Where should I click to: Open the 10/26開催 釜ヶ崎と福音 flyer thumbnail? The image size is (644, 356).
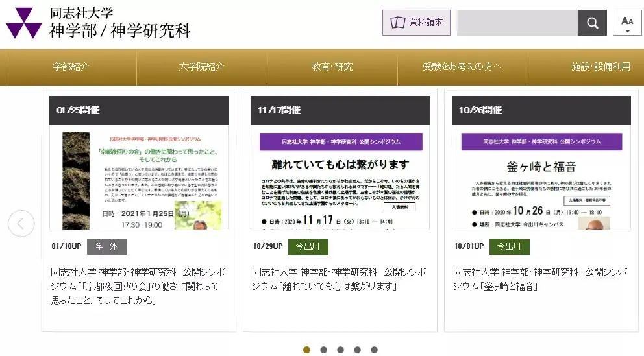pos(541,177)
